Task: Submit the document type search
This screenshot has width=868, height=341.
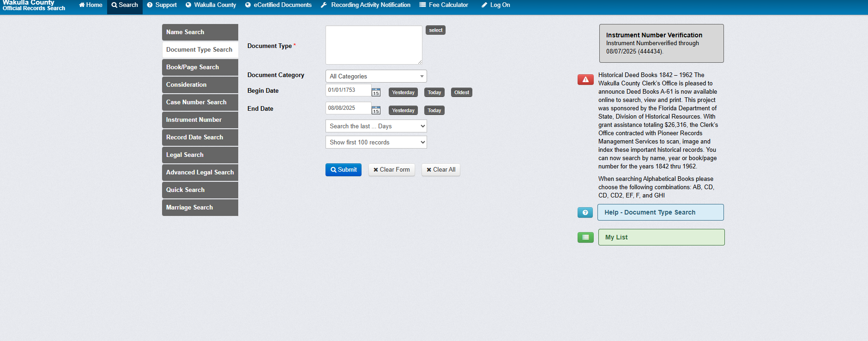Action: click(343, 170)
